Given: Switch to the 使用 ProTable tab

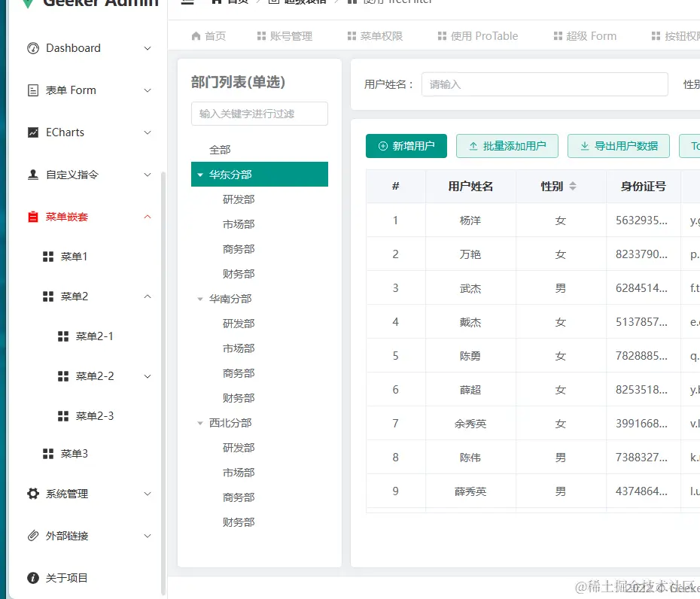Looking at the screenshot, I should (x=478, y=36).
